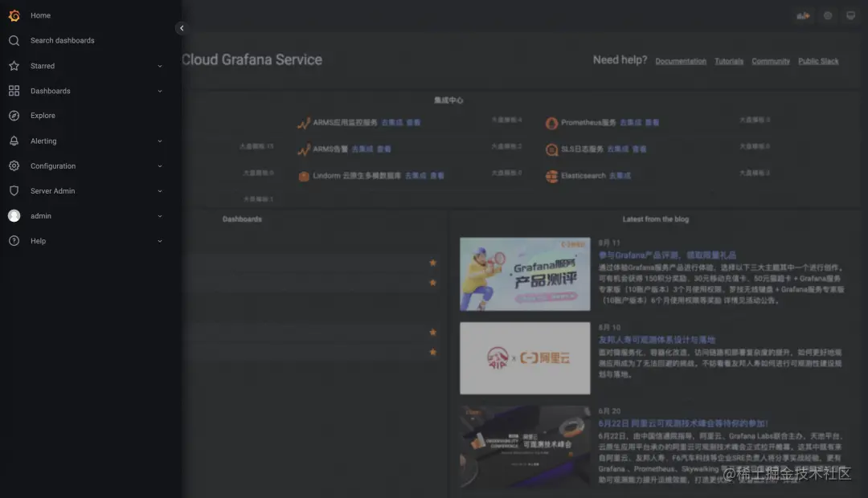Click the Lindorm database icon
Viewport: 868px width, 498px height.
(303, 177)
